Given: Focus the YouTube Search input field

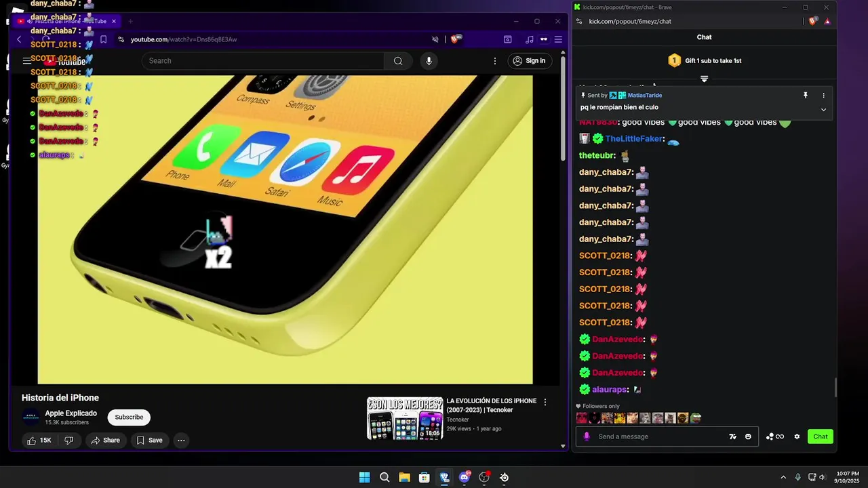Looking at the screenshot, I should pyautogui.click(x=263, y=61).
